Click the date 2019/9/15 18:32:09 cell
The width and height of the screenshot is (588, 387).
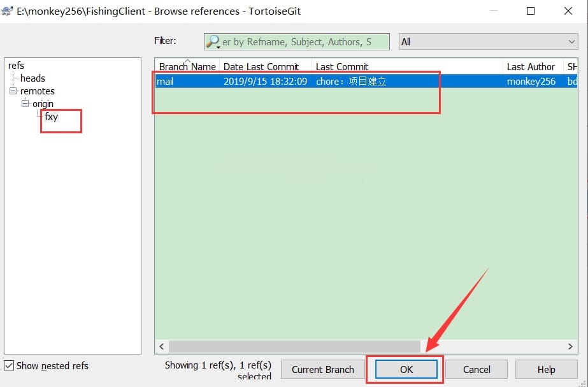pyautogui.click(x=265, y=81)
